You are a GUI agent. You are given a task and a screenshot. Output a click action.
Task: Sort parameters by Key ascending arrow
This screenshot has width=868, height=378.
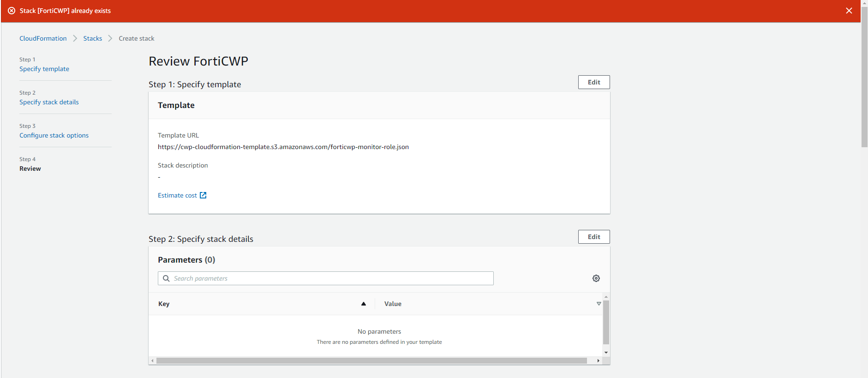(x=364, y=304)
